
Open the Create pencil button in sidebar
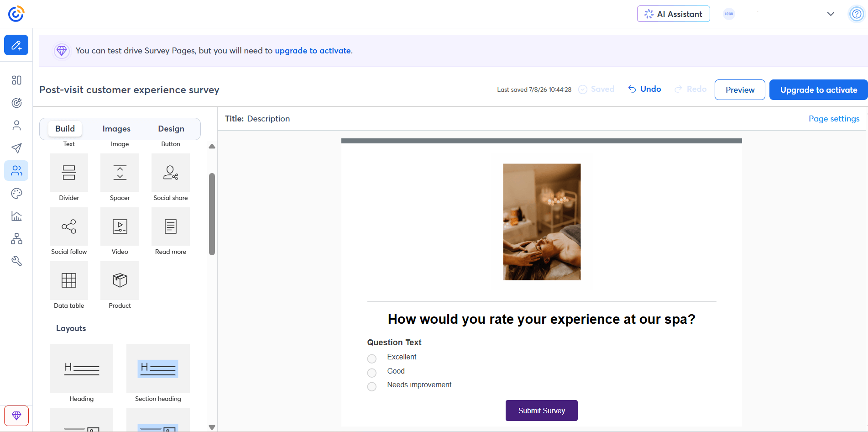click(16, 45)
